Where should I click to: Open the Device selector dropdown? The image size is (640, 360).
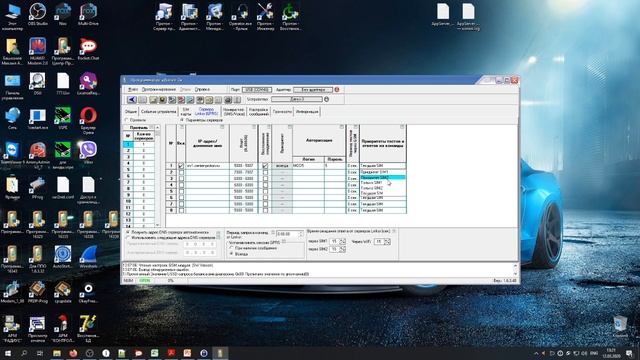tap(297, 99)
